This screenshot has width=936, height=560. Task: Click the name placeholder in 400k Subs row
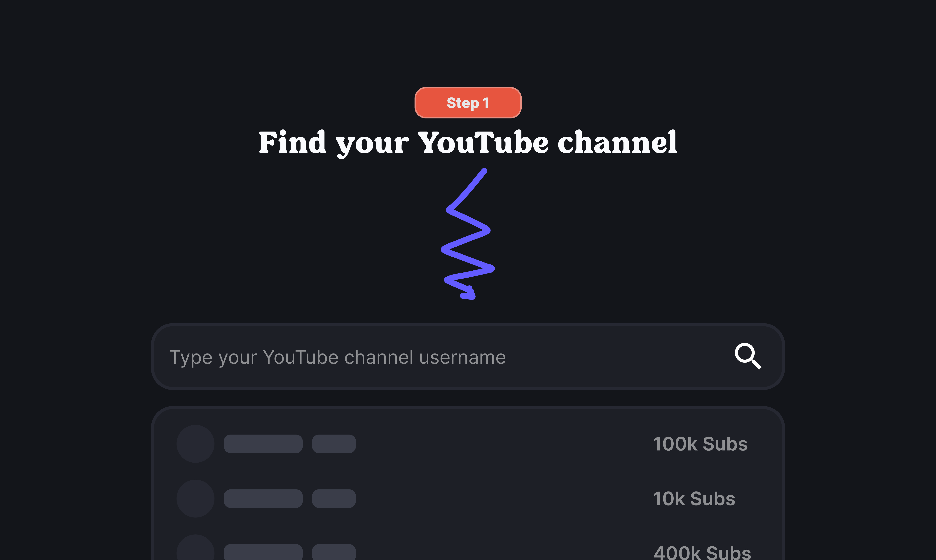263,552
